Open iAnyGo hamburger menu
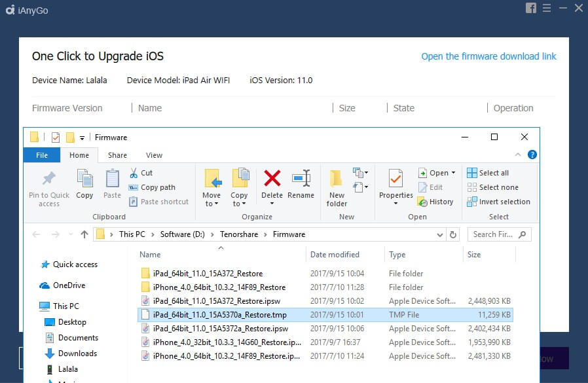Image resolution: width=588 pixels, height=383 pixels. coord(547,8)
